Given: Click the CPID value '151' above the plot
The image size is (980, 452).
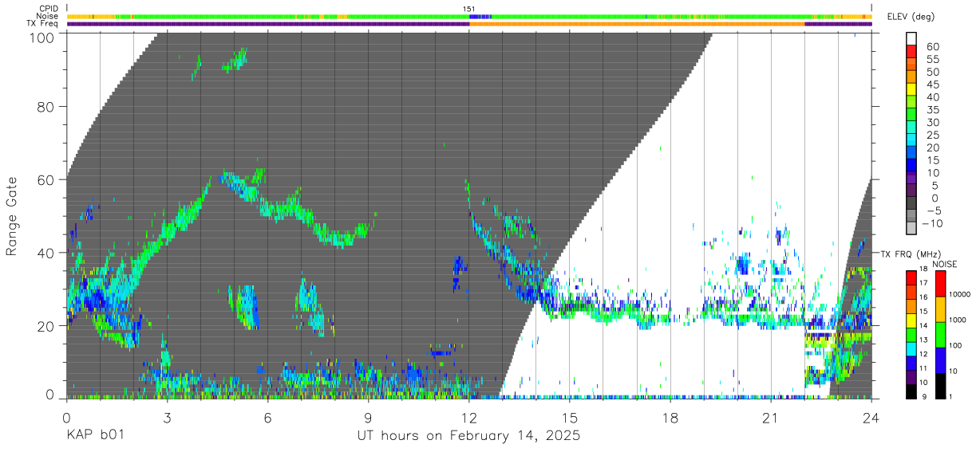Looking at the screenshot, I should [x=470, y=9].
